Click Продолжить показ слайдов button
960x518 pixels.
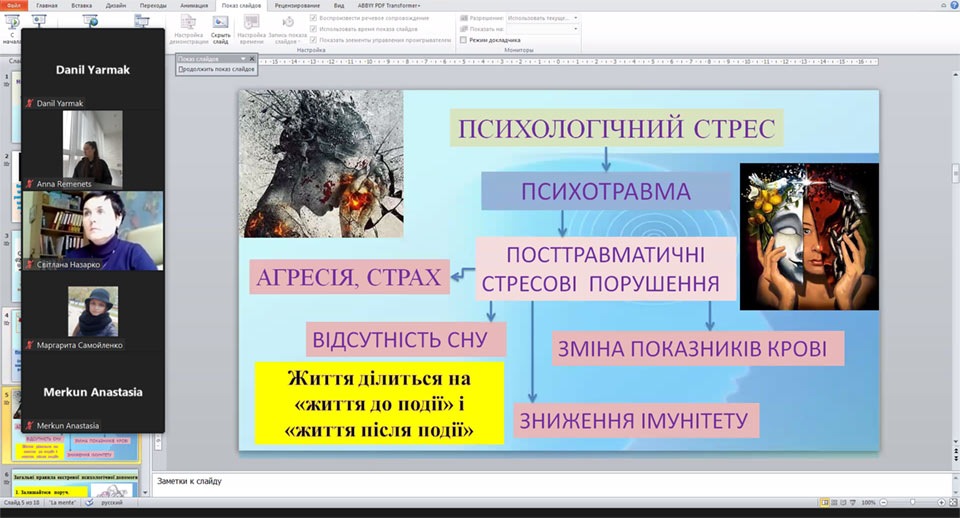[x=216, y=69]
